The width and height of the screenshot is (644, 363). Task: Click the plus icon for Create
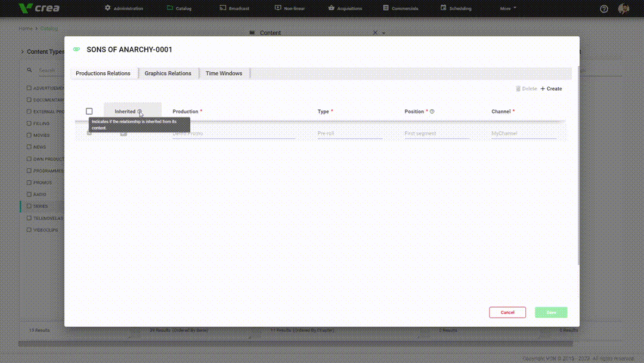coord(543,89)
